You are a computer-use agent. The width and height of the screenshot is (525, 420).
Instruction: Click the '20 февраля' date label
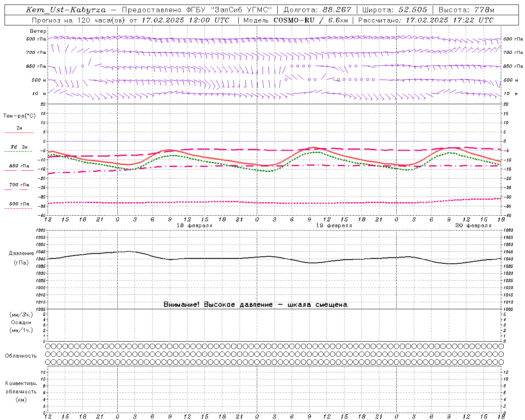[x=473, y=226]
